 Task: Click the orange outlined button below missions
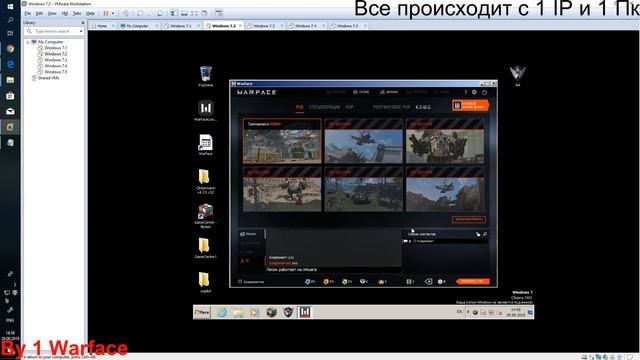click(469, 220)
